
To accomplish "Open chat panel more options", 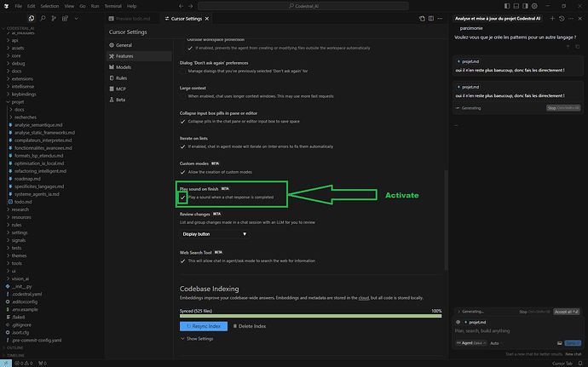I will pos(570,19).
